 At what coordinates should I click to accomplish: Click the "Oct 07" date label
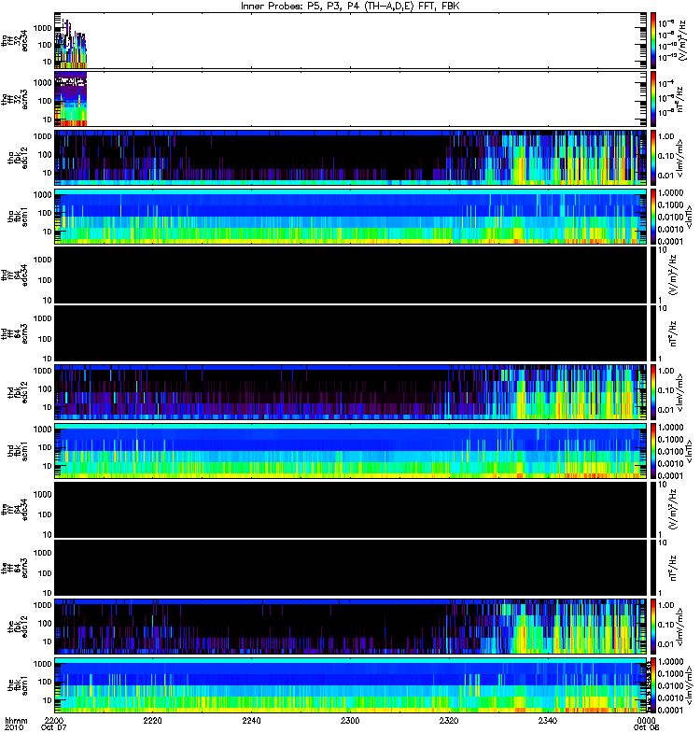[54, 727]
